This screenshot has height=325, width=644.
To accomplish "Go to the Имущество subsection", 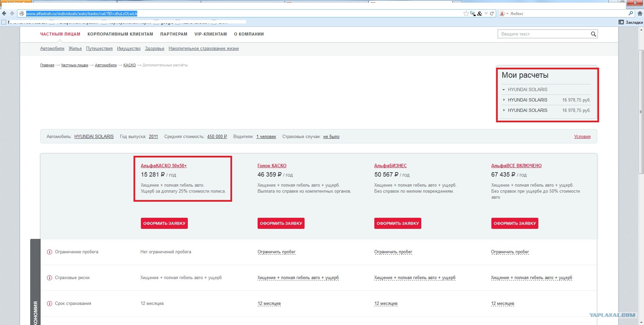I will pyautogui.click(x=129, y=49).
